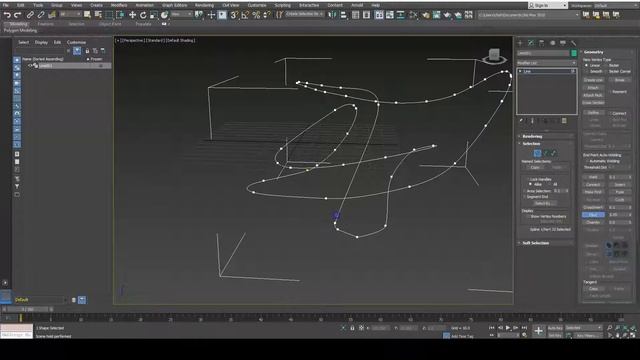Toggle the Angle Snap icon
Image resolution: width=640 pixels, height=360 pixels.
(x=245, y=15)
